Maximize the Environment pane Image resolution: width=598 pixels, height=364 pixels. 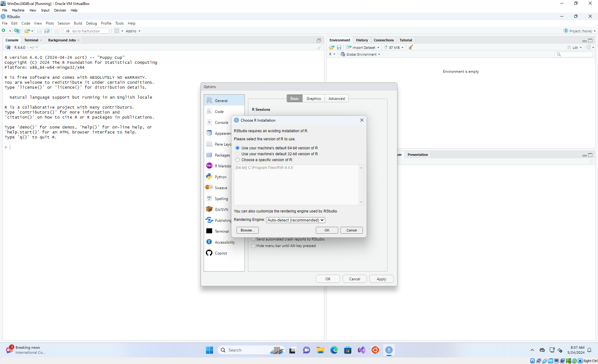[590, 40]
